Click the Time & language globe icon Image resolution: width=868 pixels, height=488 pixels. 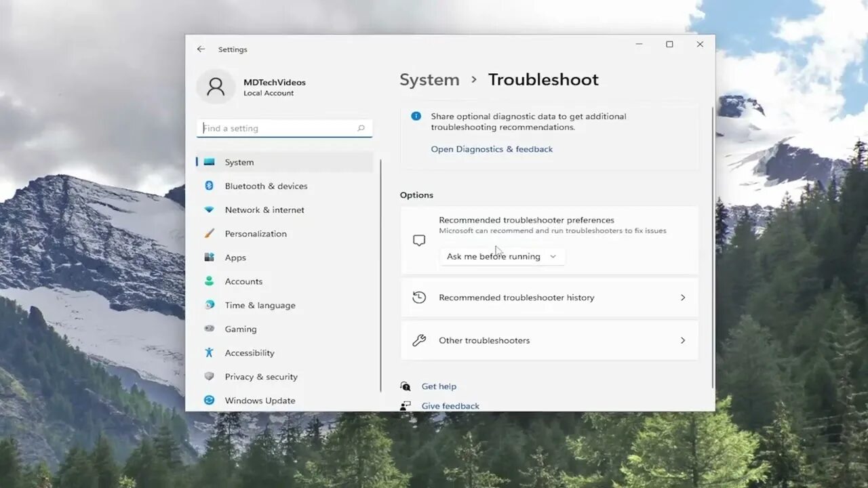(x=210, y=305)
